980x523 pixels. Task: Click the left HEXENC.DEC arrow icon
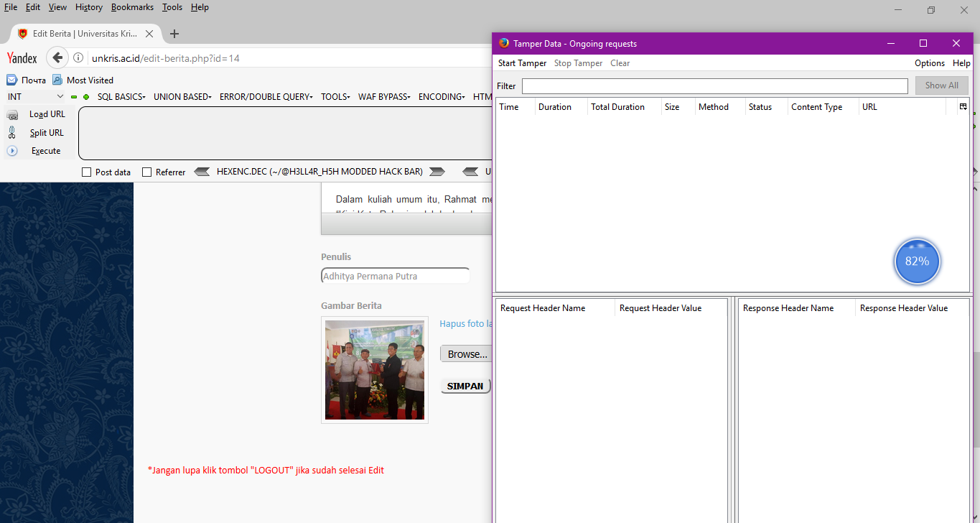point(202,172)
